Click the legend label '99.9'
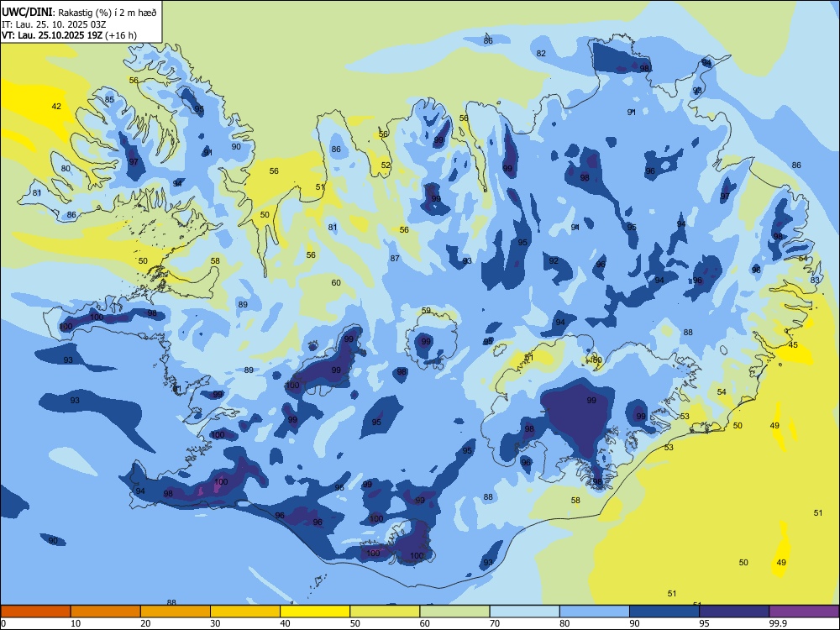840x630 pixels. [x=778, y=623]
